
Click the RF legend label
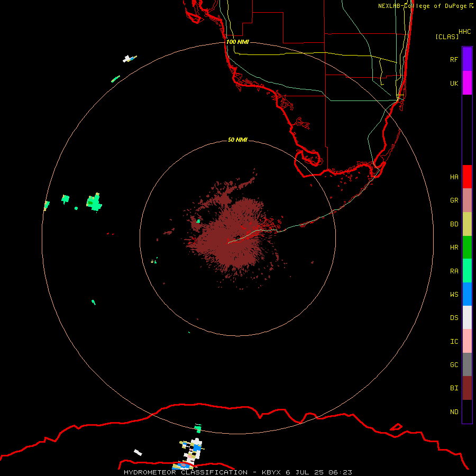[454, 59]
